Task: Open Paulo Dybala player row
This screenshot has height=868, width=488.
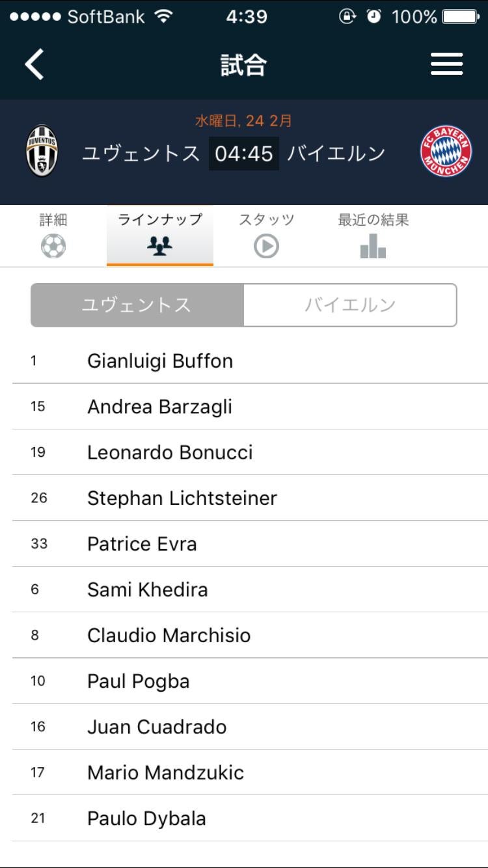Action: tap(146, 819)
